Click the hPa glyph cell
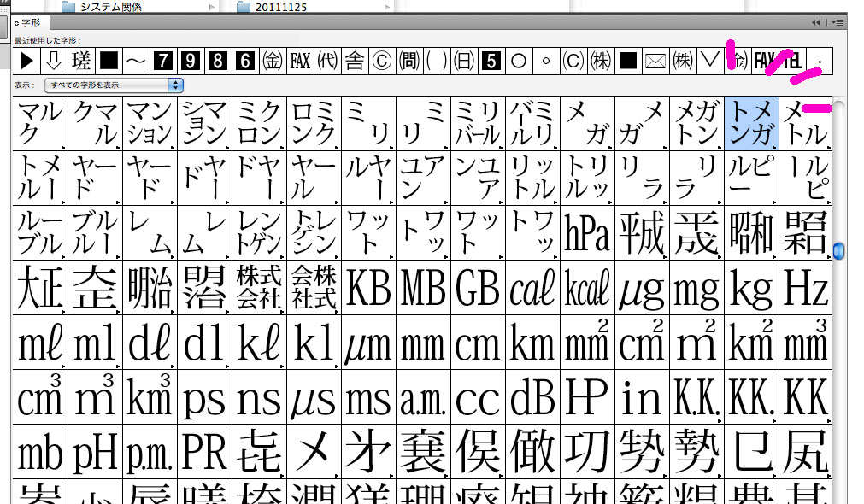Viewport: 864px width, 504px height. 587,233
